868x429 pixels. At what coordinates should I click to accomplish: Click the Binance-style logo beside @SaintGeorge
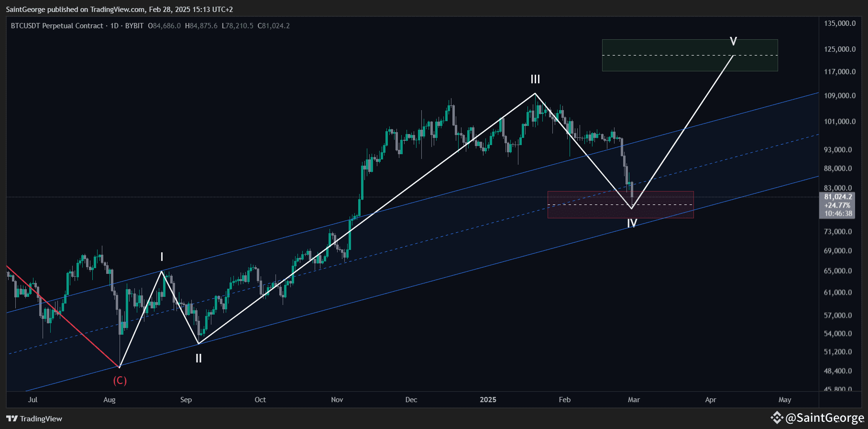[776, 418]
